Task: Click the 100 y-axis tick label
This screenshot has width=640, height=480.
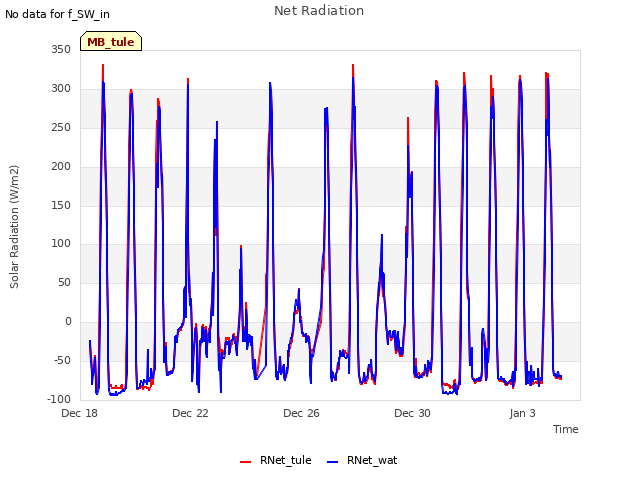Action: [61, 244]
